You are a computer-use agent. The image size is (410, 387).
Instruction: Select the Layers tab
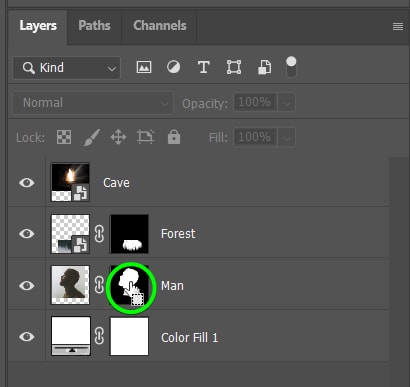coord(38,26)
